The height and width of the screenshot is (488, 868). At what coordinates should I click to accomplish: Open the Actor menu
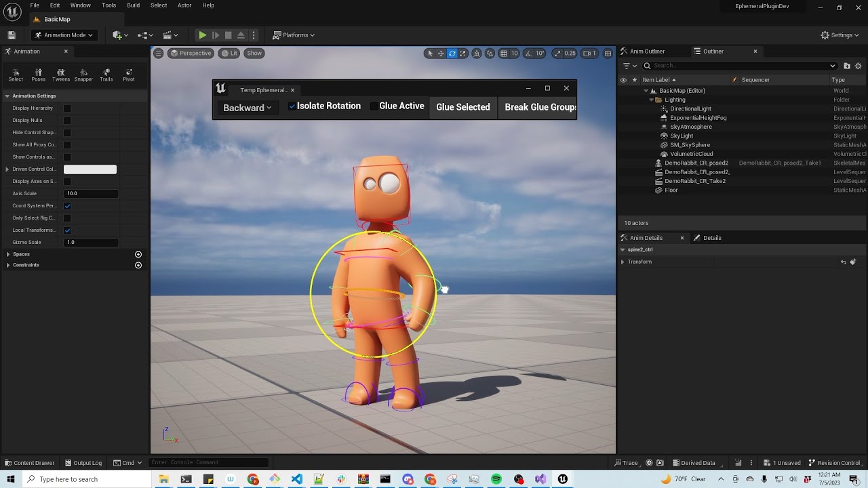pyautogui.click(x=184, y=5)
